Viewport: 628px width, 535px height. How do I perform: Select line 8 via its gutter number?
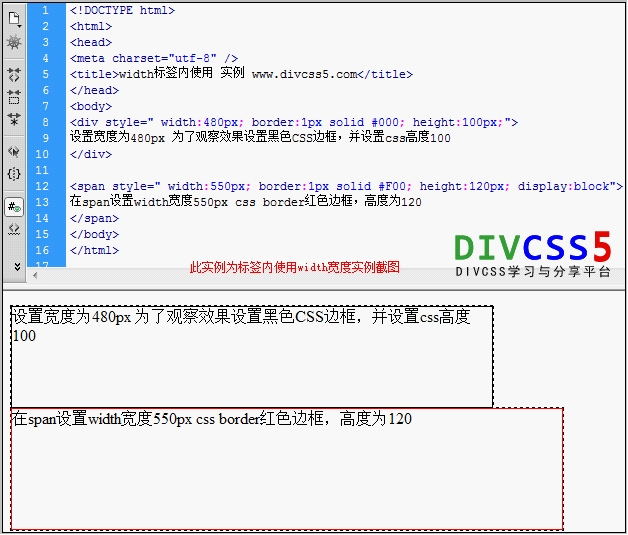(44, 122)
